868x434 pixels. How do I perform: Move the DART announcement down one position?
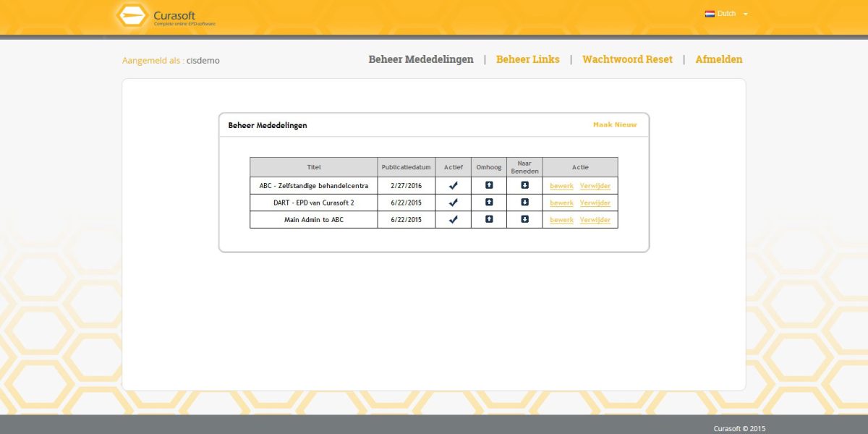525,203
